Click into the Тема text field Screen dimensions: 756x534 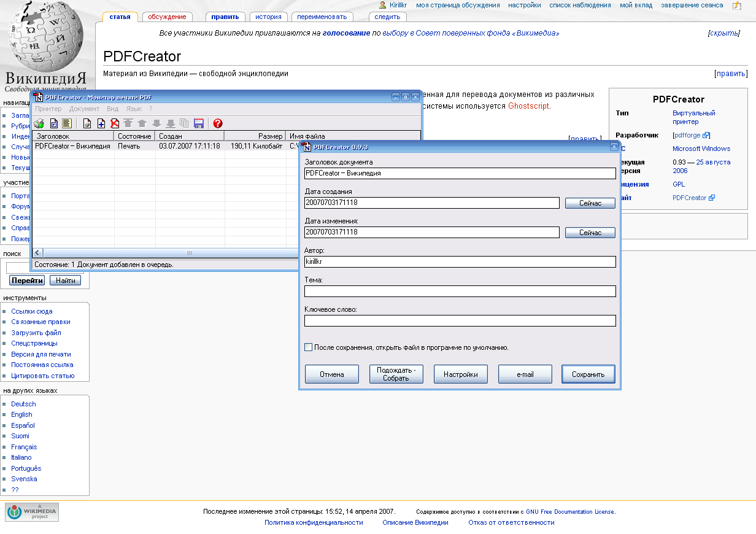(x=460, y=291)
